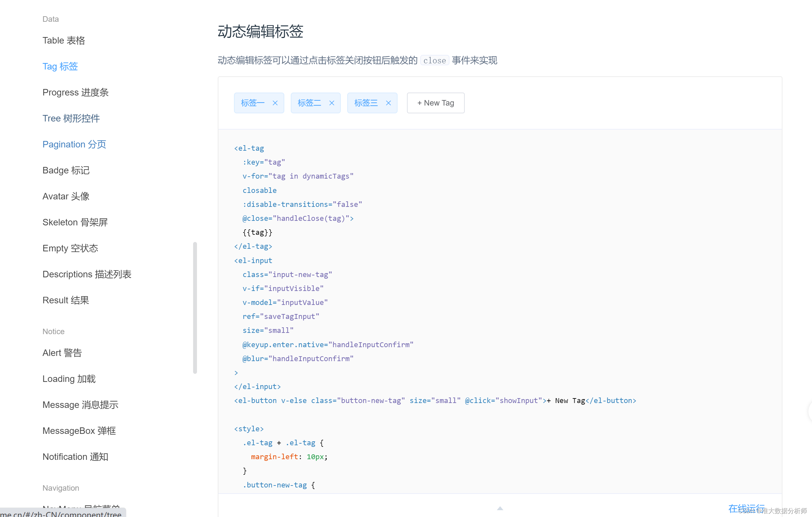Open Notification 通知 documentation
Screen dimensions: 812x517
pyautogui.click(x=75, y=457)
